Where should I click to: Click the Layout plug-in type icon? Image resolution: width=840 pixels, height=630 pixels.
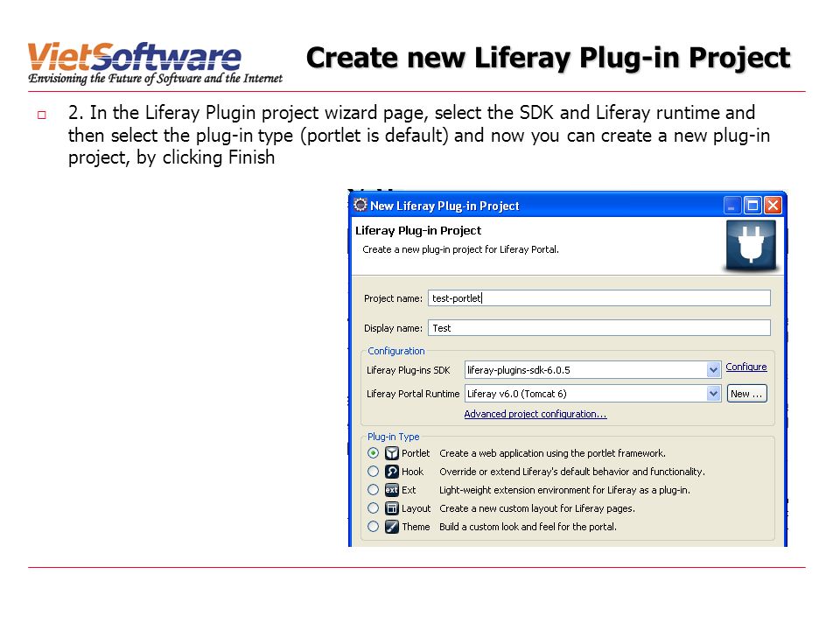tap(392, 508)
